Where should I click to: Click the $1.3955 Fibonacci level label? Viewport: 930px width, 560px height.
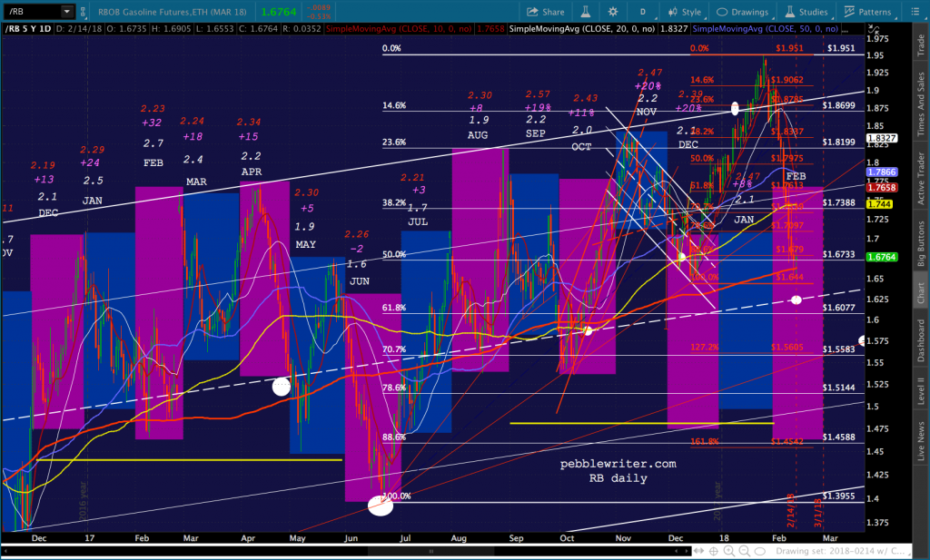[838, 496]
